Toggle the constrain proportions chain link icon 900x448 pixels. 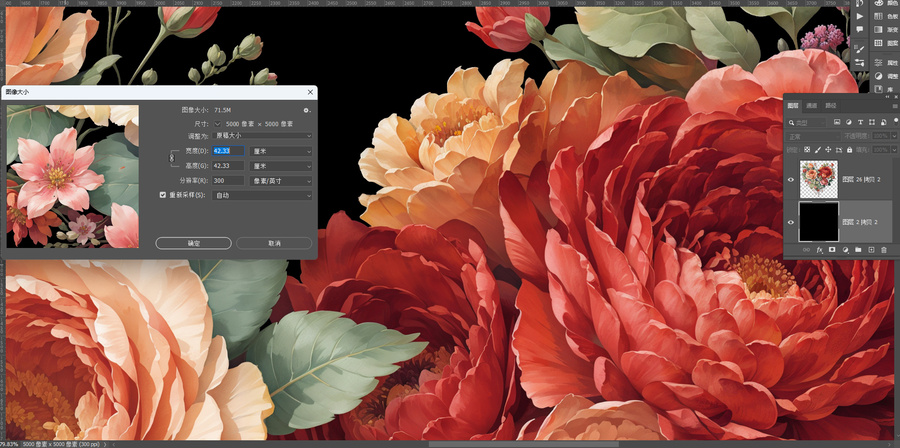coord(170,158)
